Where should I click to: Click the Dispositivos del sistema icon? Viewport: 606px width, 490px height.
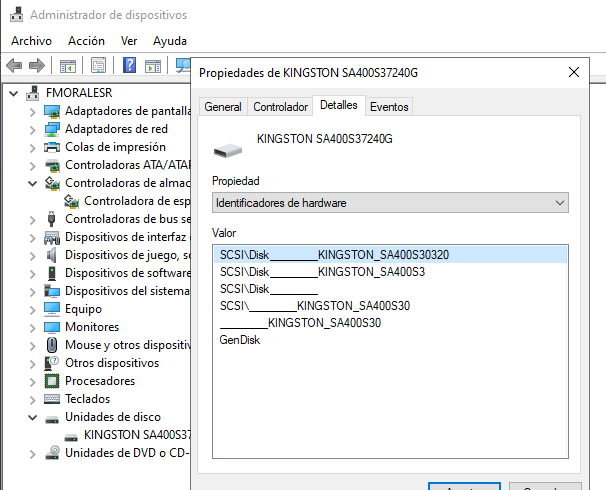pyautogui.click(x=52, y=291)
